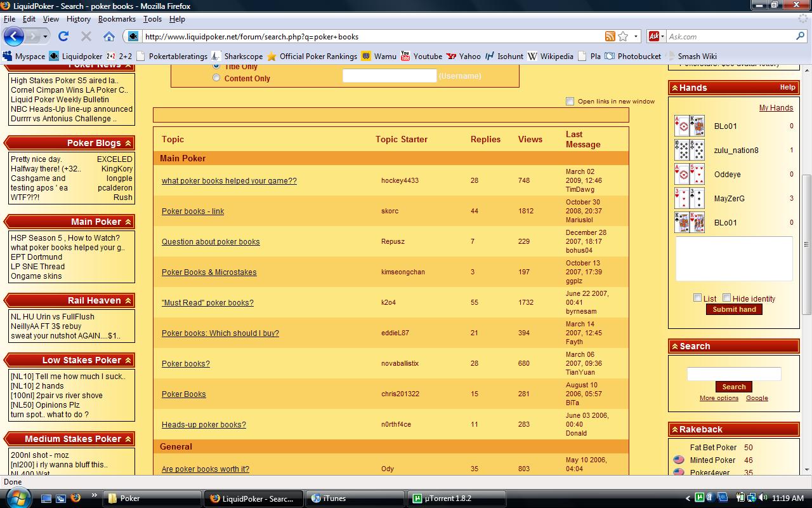Collapse the Poker Blogs section

coord(128,143)
